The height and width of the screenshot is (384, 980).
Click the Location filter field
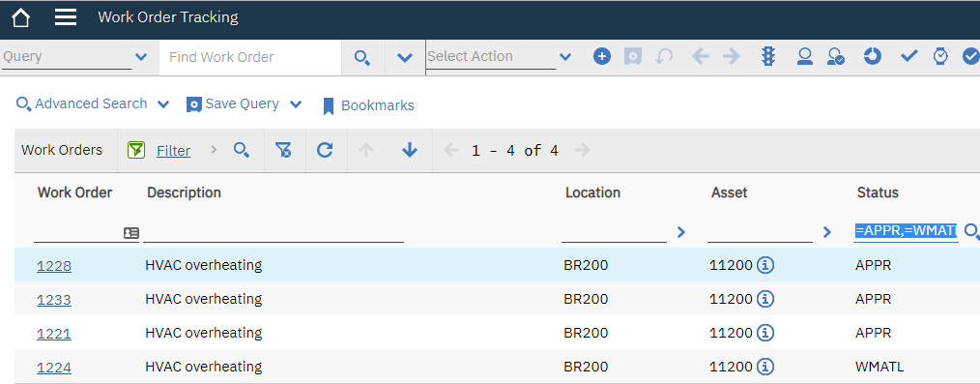click(x=614, y=232)
